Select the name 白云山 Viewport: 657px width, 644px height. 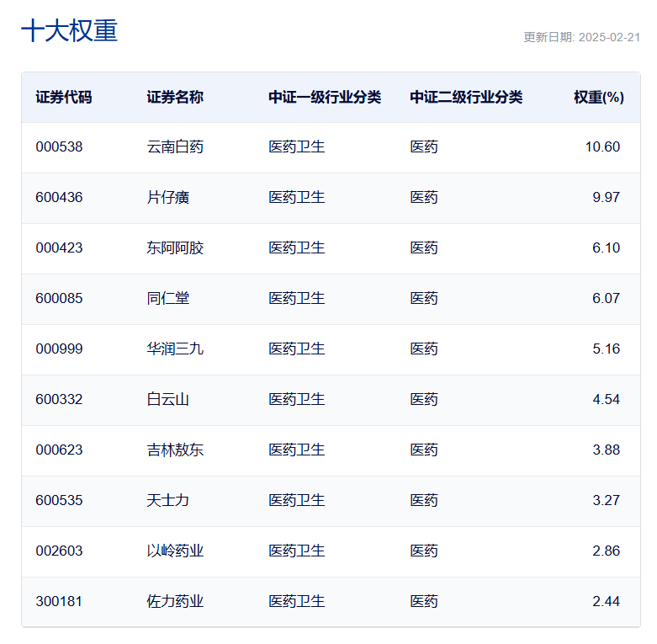(x=168, y=400)
